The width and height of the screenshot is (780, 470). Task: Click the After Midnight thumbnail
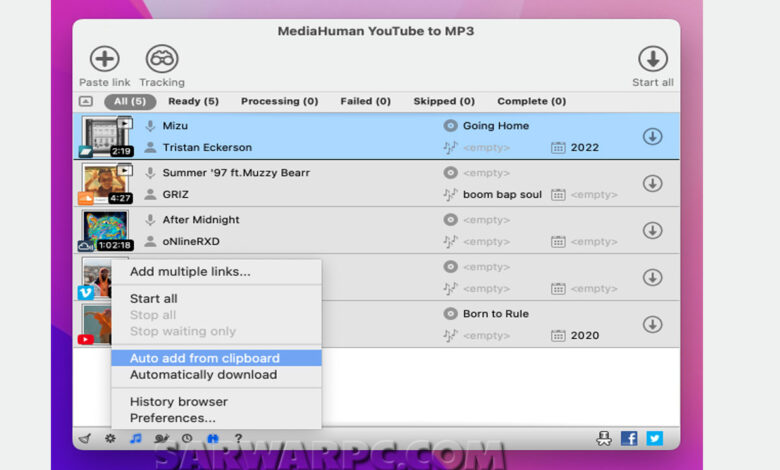point(105,230)
